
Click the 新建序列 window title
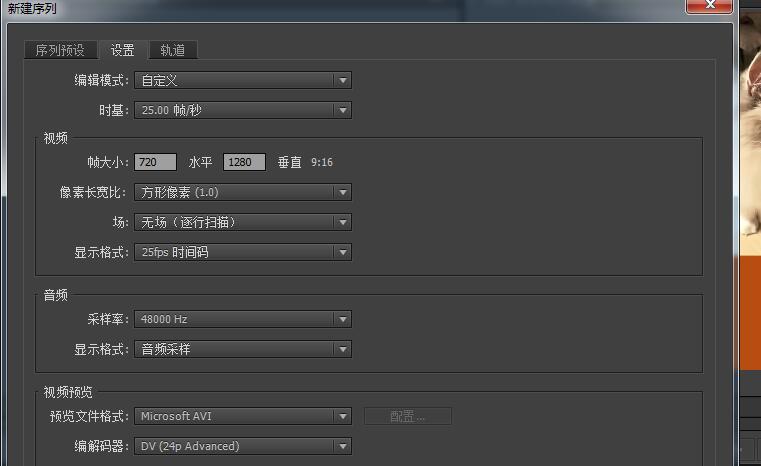coord(32,8)
